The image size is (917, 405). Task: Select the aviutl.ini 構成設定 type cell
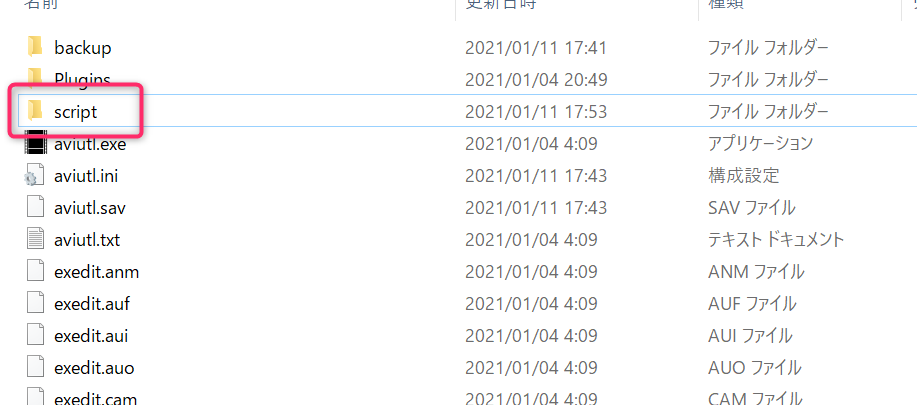click(x=743, y=175)
